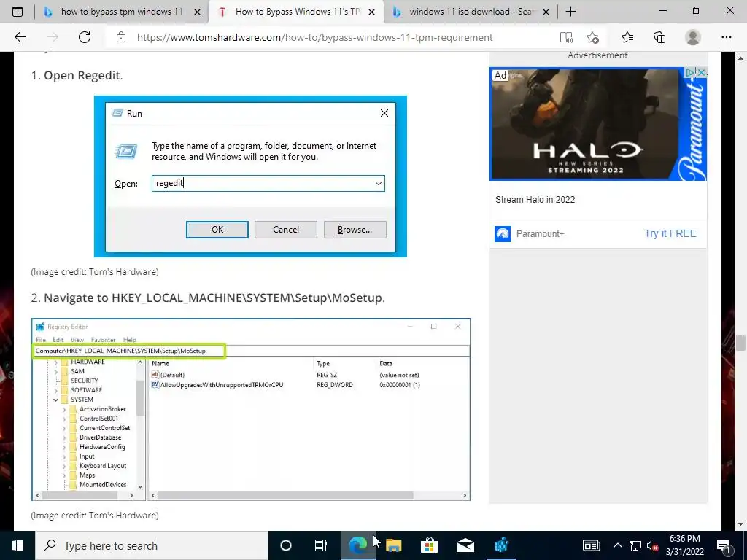Close the Halo ad with X icon

pyautogui.click(x=701, y=72)
